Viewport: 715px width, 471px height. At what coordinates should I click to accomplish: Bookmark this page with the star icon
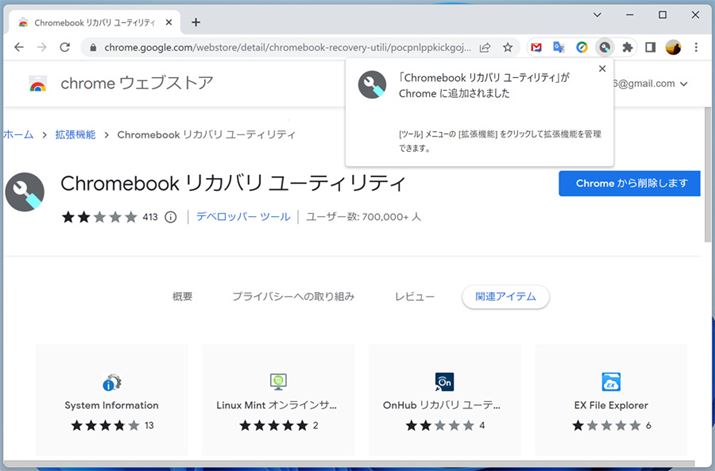click(x=508, y=47)
